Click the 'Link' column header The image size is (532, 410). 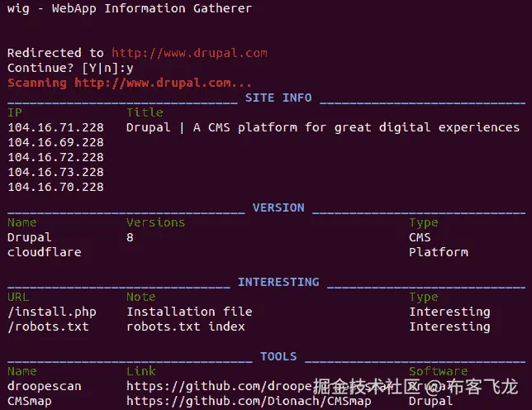141,371
